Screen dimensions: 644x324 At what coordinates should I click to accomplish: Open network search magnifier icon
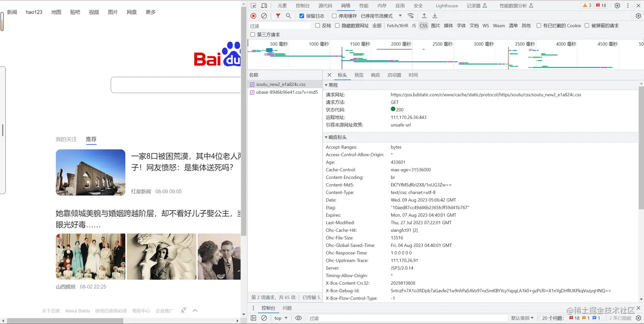click(x=288, y=16)
